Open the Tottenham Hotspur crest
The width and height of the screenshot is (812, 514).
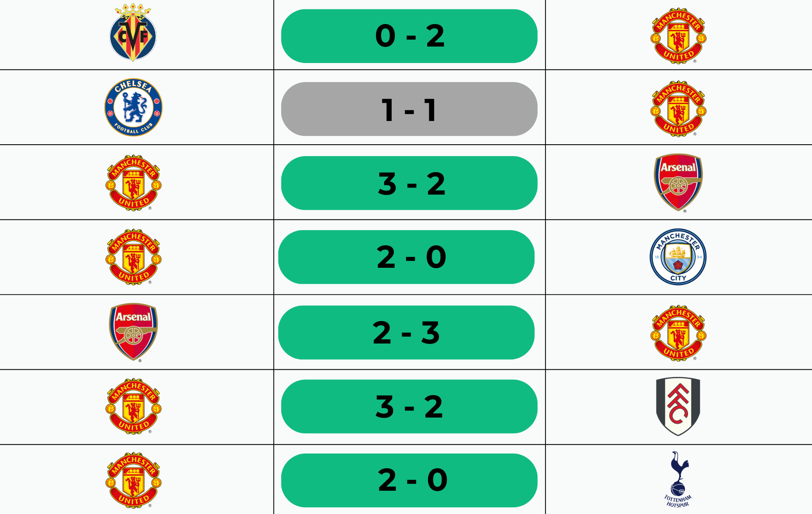click(x=678, y=479)
